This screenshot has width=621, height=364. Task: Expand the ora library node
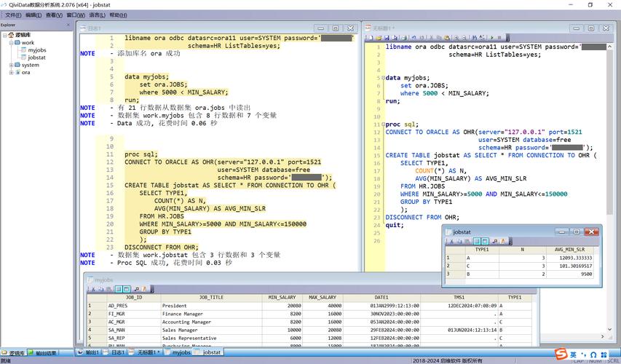[x=11, y=72]
